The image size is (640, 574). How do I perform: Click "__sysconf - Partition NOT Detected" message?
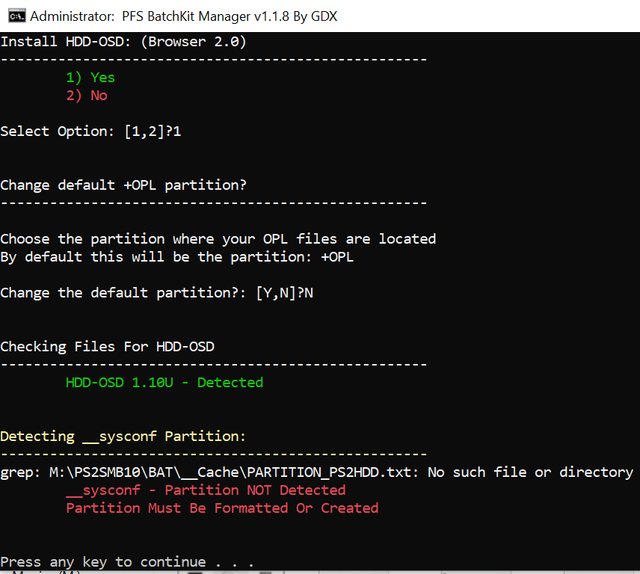[206, 490]
